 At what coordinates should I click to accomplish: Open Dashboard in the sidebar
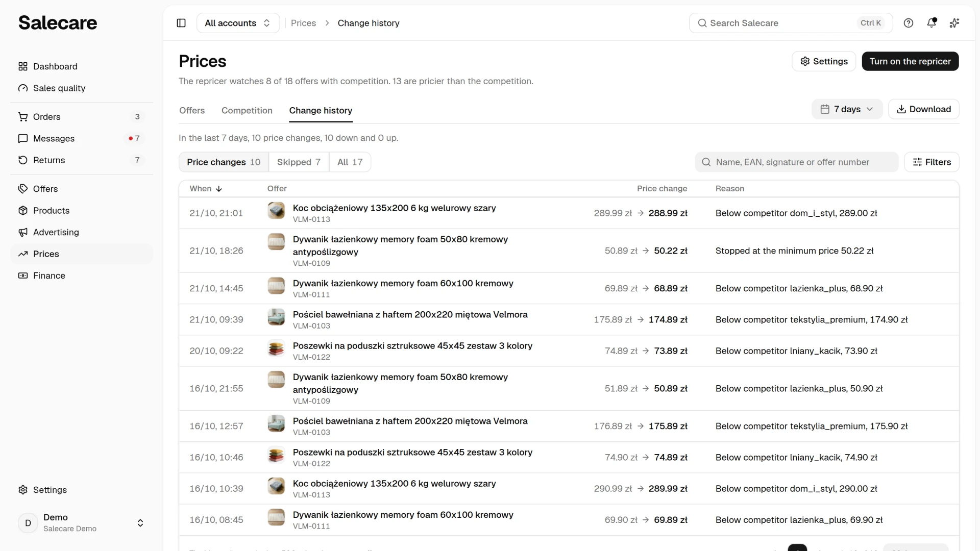point(82,66)
